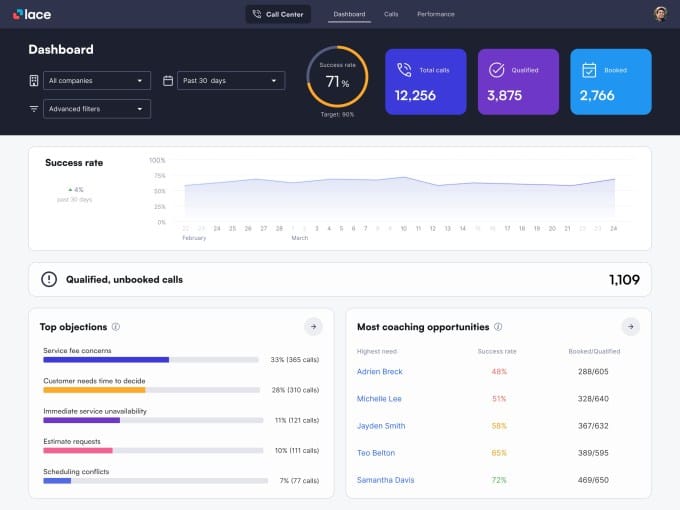Click the building icon beside All companies
This screenshot has height=510, width=680.
(34, 80)
